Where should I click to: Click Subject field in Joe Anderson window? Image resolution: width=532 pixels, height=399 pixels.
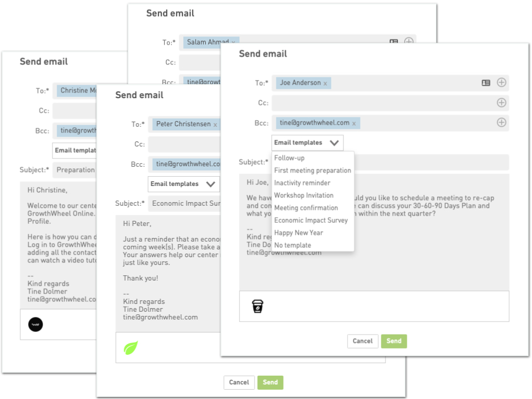431,163
